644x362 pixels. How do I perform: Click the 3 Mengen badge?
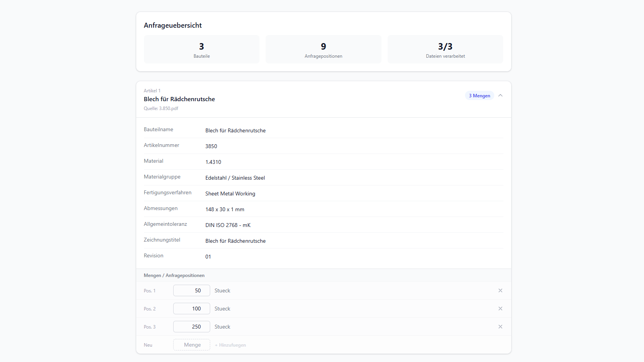479,96
